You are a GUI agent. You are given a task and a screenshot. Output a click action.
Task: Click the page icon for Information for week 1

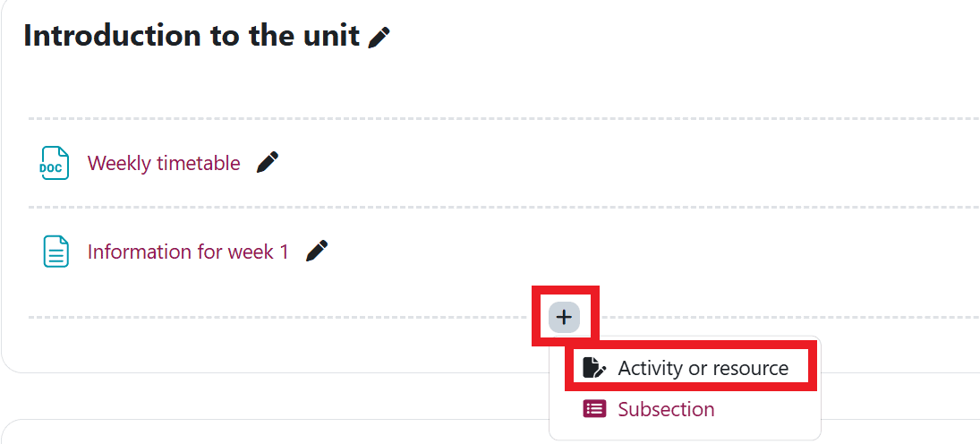[x=55, y=252]
